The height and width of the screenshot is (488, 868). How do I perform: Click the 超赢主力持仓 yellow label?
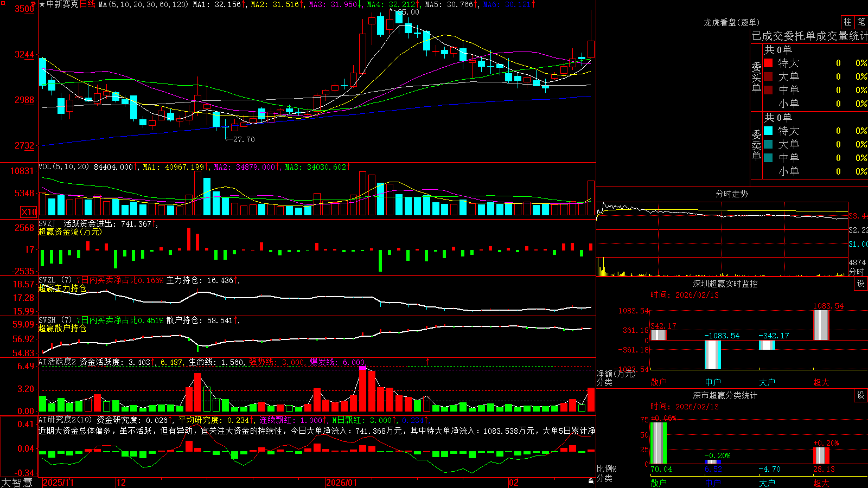62,288
